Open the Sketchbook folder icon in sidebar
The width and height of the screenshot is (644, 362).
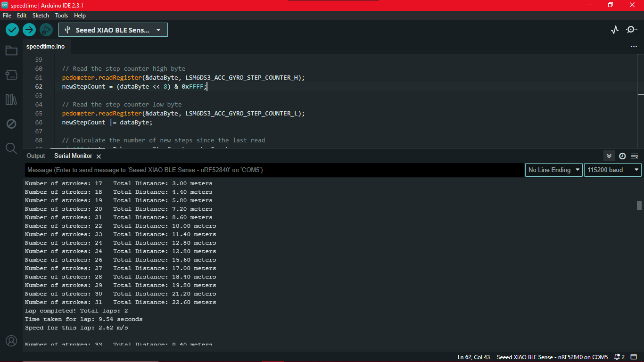pos(11,50)
